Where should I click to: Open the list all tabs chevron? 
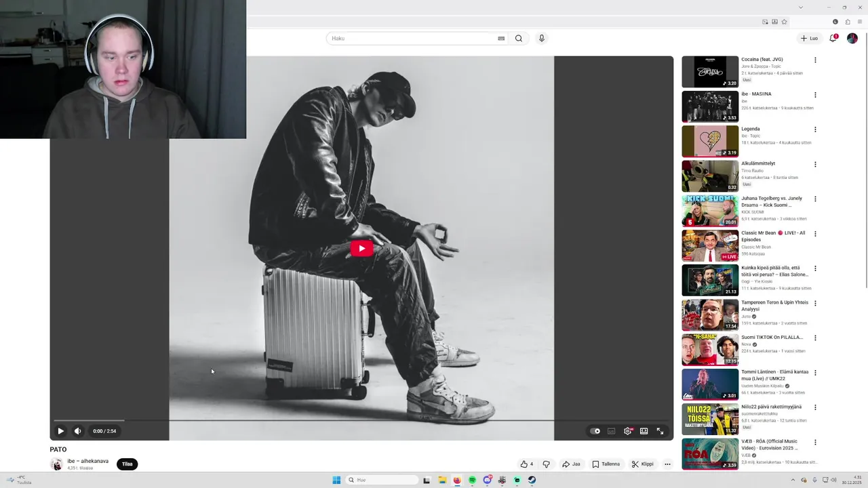tap(801, 7)
